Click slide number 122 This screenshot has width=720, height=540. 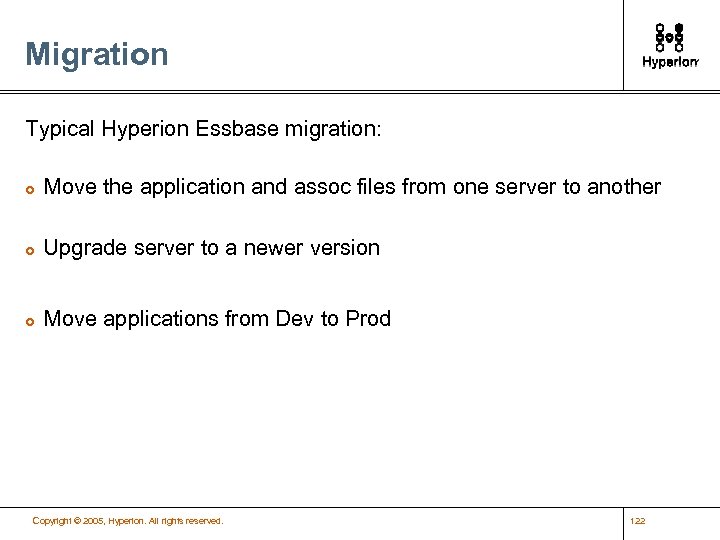click(638, 521)
